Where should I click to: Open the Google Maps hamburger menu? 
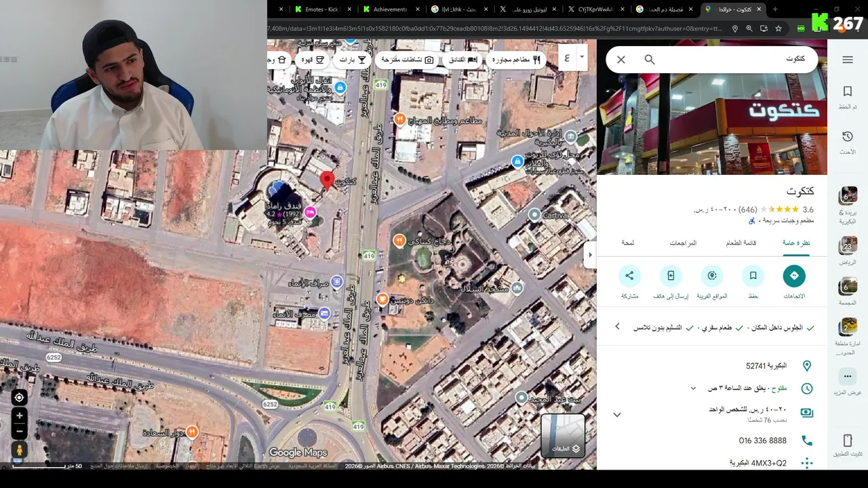tap(848, 60)
